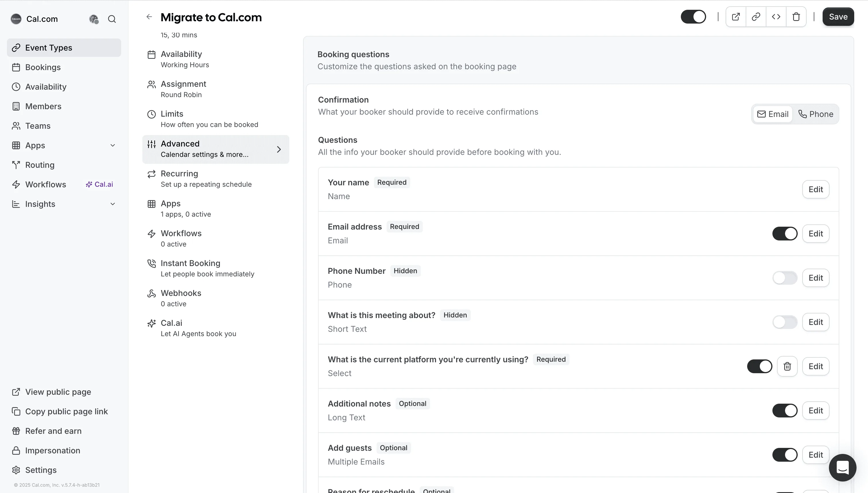This screenshot has height=493, width=868.
Task: Open the sidebar Availability page
Action: click(64, 87)
